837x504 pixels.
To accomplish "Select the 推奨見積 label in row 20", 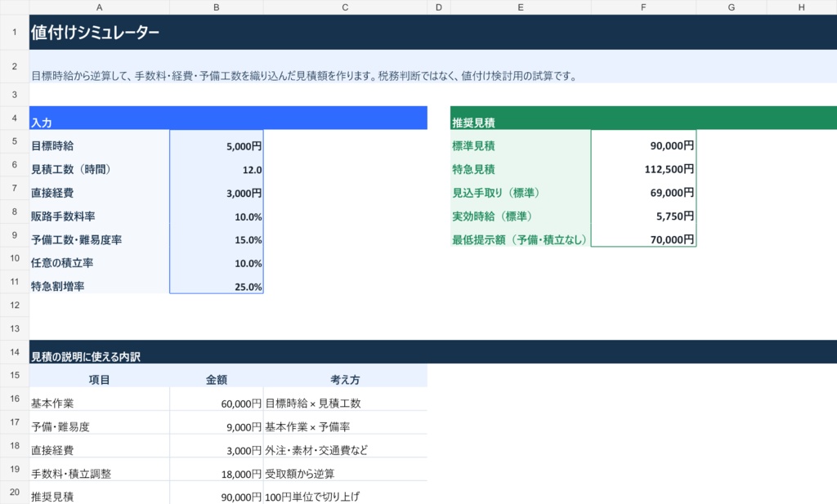I will [99, 493].
